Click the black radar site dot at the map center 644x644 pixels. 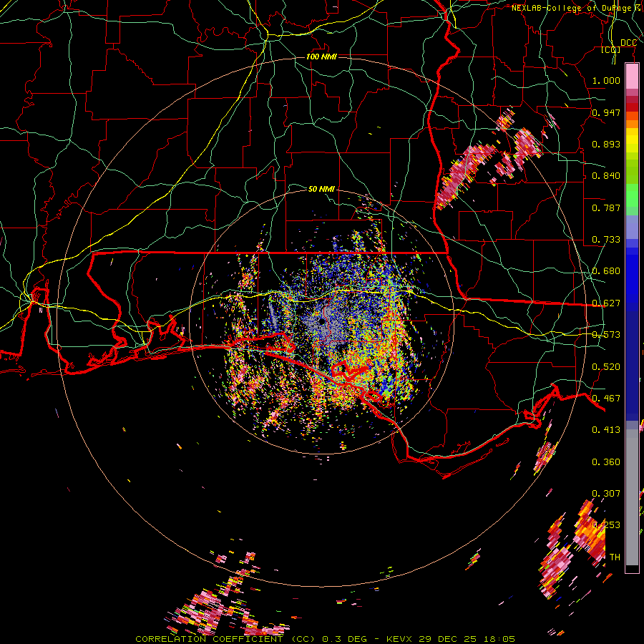(322, 322)
